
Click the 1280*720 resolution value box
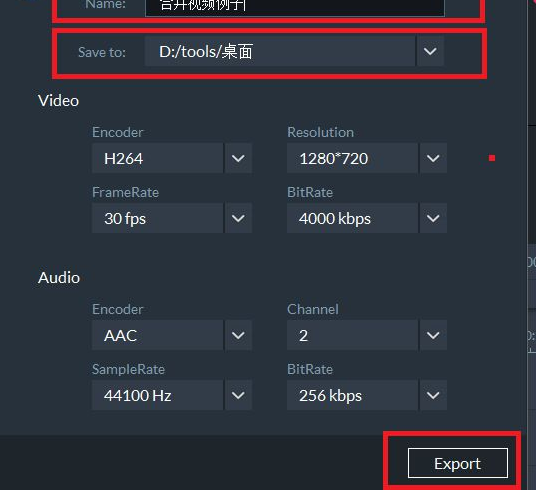click(x=352, y=158)
